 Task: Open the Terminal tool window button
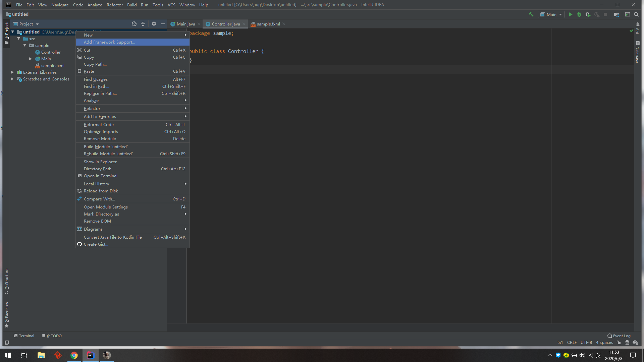(x=24, y=336)
